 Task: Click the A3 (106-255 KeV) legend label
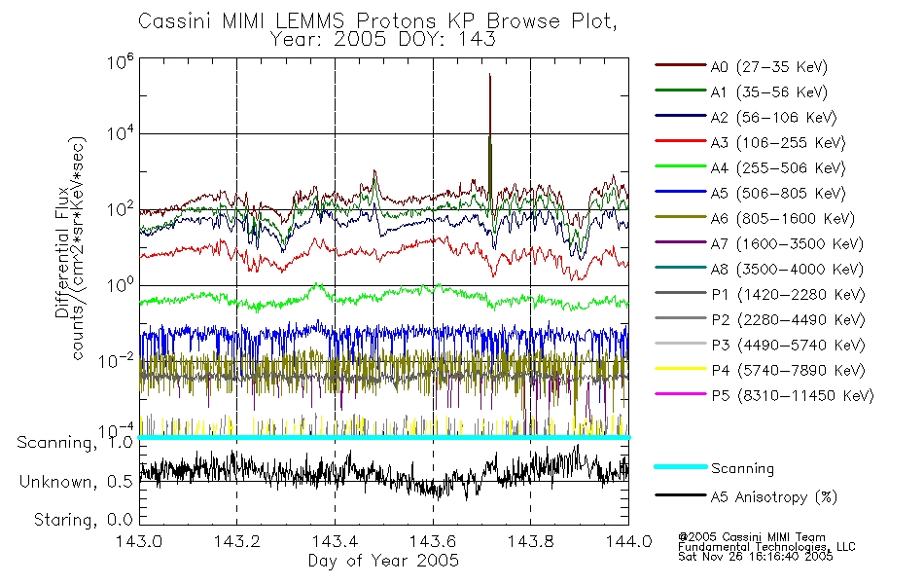point(778,143)
